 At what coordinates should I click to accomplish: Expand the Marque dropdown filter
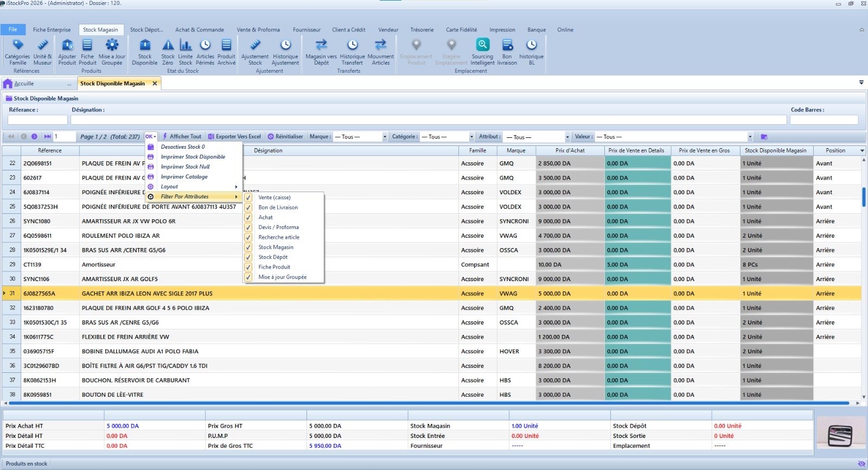tap(385, 137)
